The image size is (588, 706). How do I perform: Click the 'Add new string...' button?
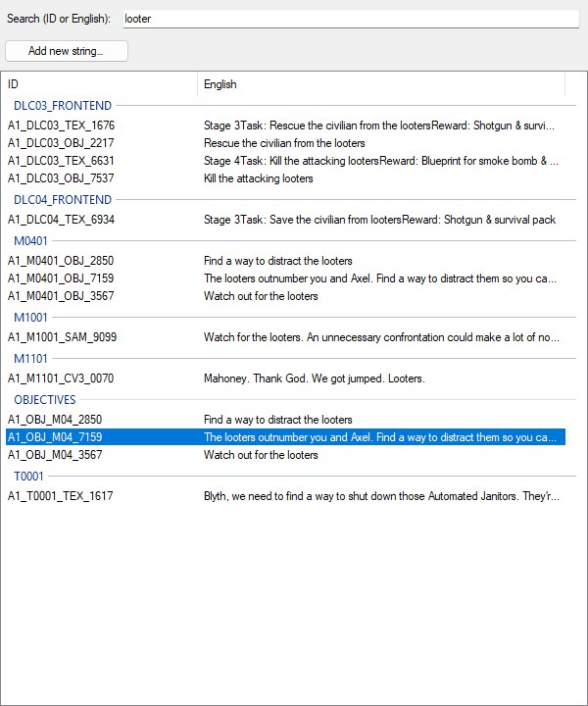(67, 51)
